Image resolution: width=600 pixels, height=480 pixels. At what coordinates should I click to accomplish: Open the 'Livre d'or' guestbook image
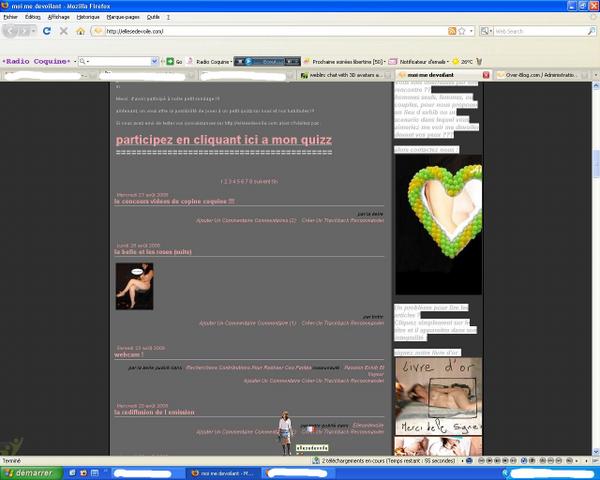click(x=439, y=396)
